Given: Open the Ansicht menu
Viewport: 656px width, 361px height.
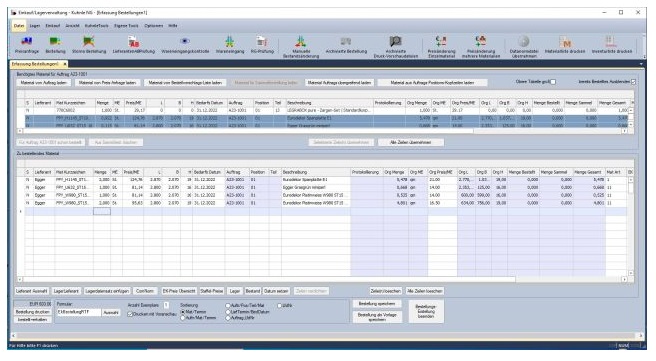Looking at the screenshot, I should pos(72,26).
